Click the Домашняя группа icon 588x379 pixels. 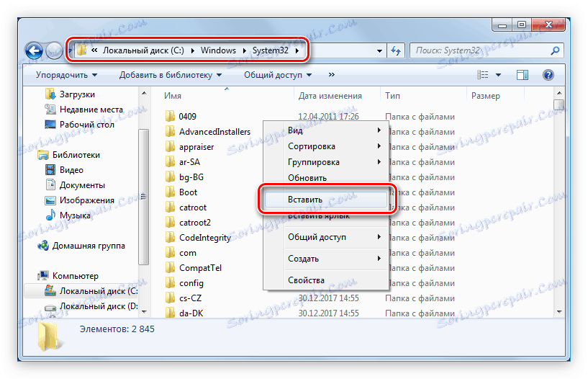pos(43,246)
